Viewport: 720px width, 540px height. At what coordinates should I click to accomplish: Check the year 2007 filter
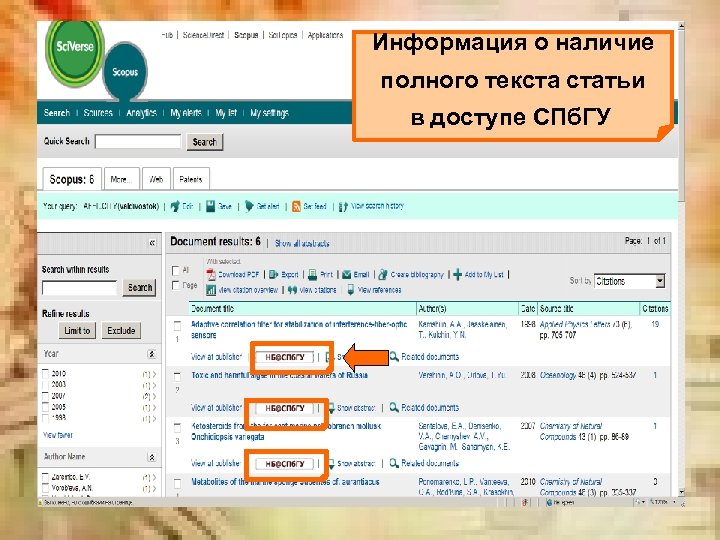point(45,396)
